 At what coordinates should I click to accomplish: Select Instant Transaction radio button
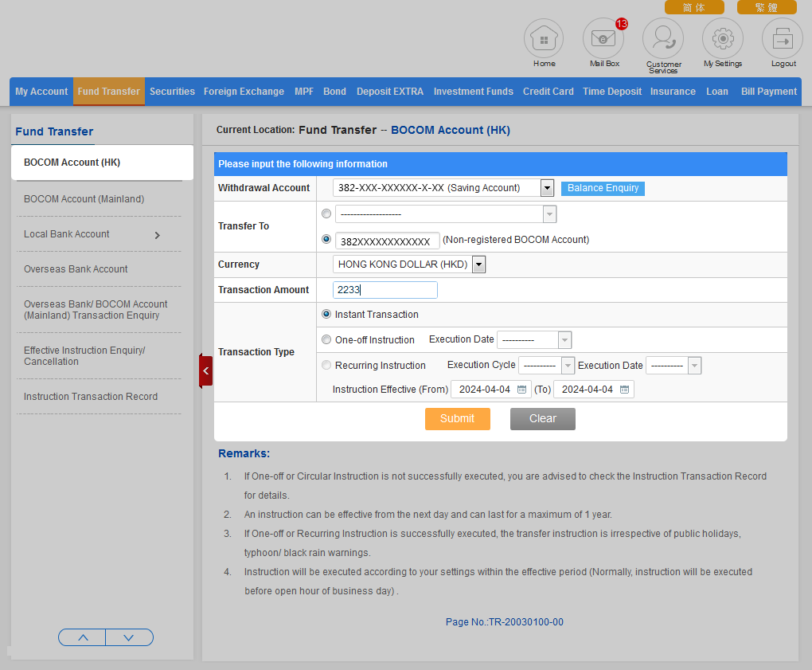(326, 315)
